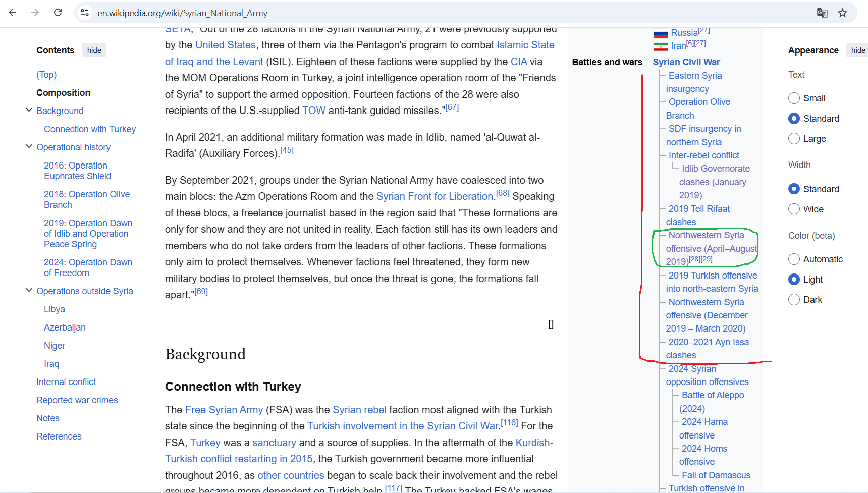This screenshot has height=493, width=868.
Task: Hide the Contents sidebar
Action: point(94,50)
